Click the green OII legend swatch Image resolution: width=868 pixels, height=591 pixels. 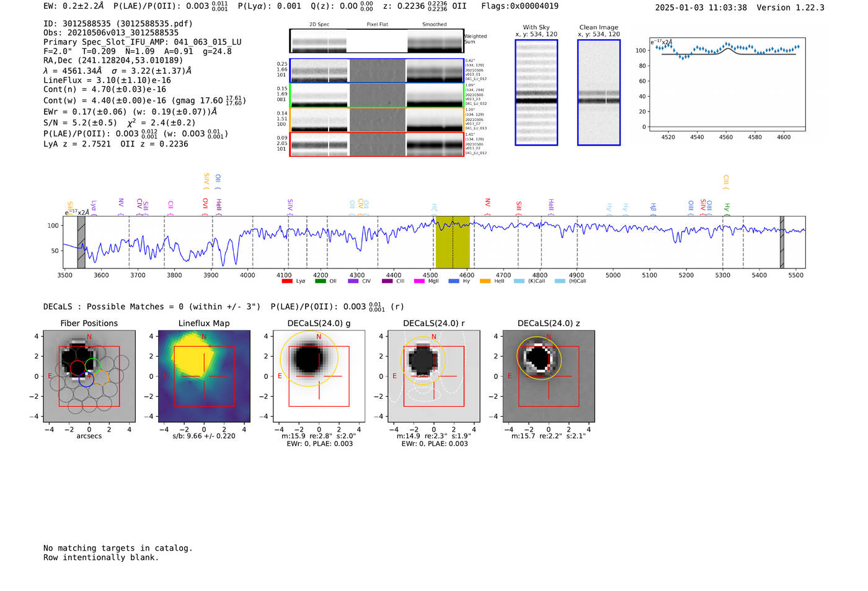320,281
